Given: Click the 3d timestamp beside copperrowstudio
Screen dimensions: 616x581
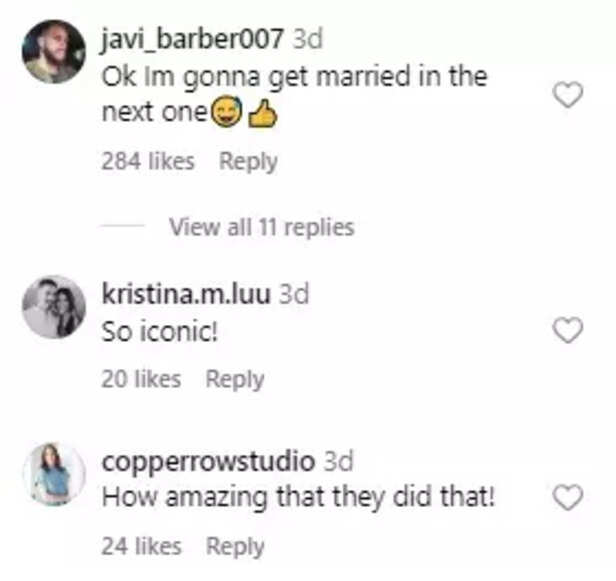Looking at the screenshot, I should (x=338, y=461).
